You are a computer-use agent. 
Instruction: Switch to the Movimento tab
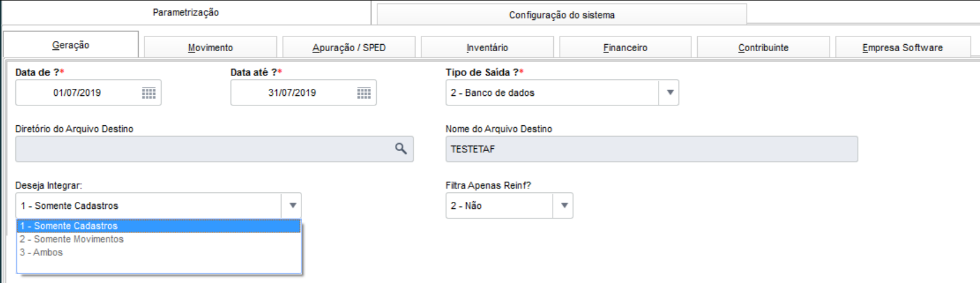[210, 48]
